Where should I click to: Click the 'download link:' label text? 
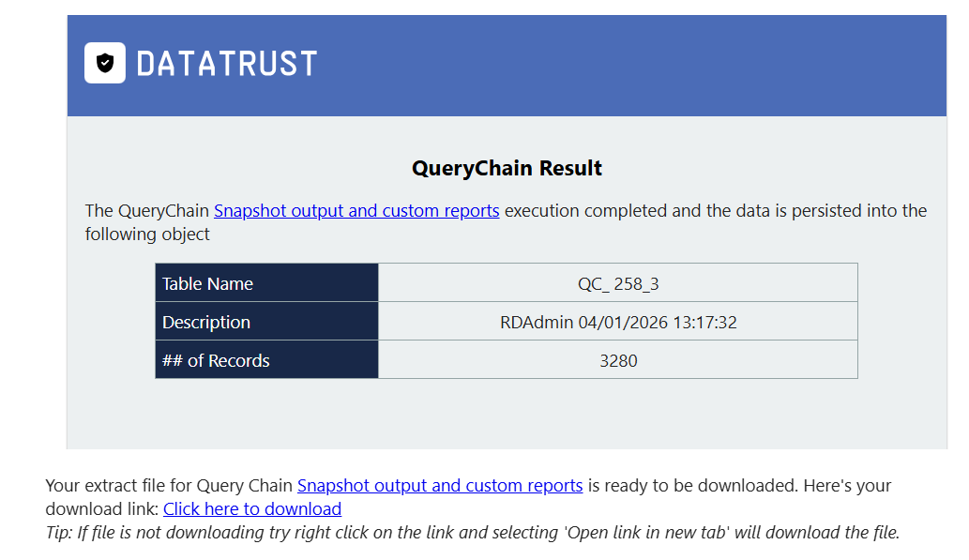tap(102, 509)
